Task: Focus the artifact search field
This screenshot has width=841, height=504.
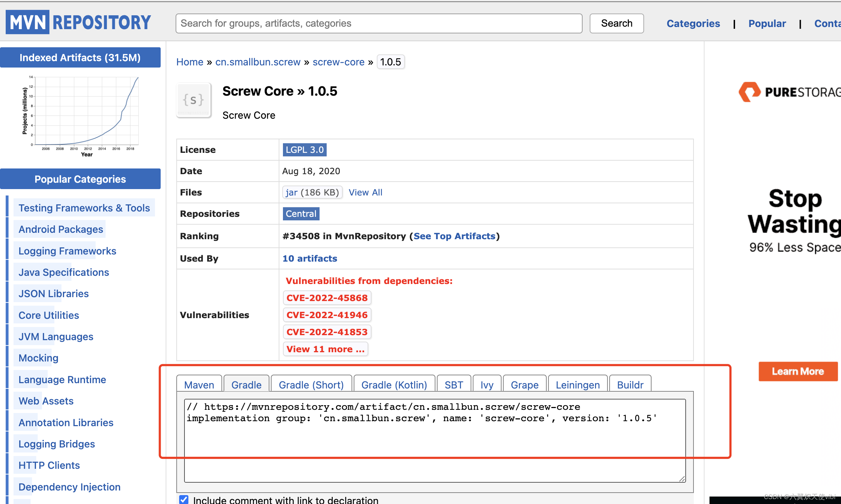Action: [x=379, y=23]
